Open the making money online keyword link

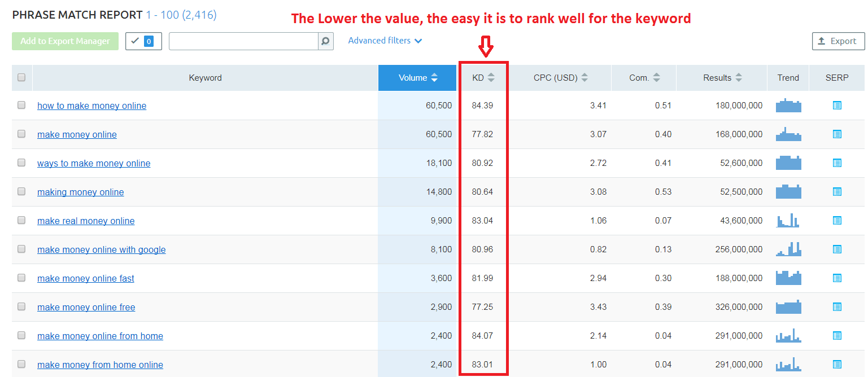(x=81, y=192)
